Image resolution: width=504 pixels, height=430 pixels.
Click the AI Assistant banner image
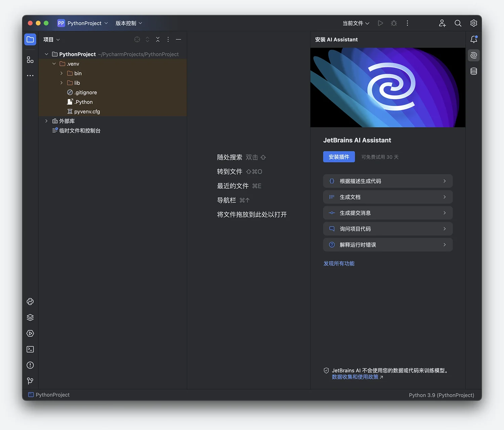[388, 87]
